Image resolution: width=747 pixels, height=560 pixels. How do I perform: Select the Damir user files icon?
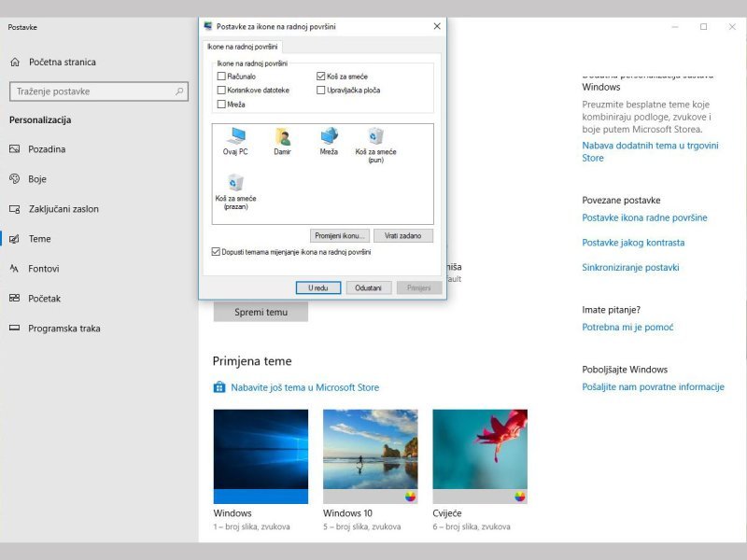tap(283, 136)
